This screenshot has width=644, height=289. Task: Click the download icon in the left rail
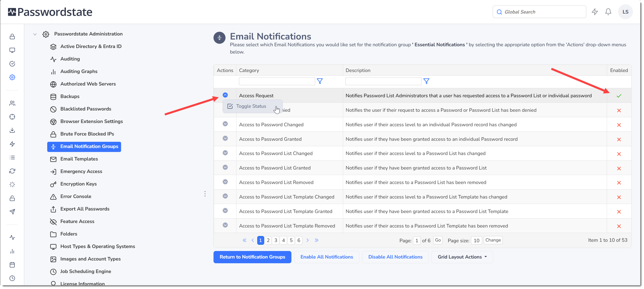[12, 130]
